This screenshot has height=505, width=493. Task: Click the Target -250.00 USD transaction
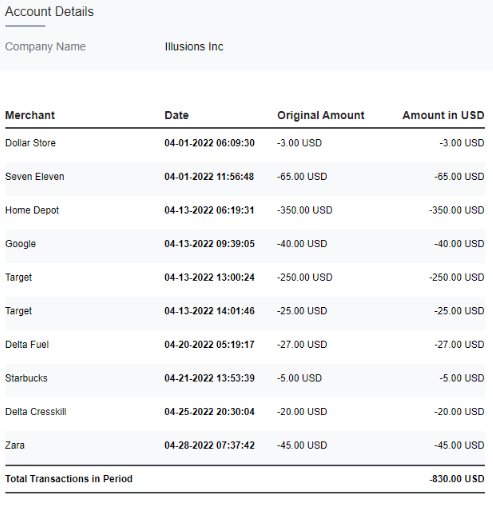(x=245, y=277)
